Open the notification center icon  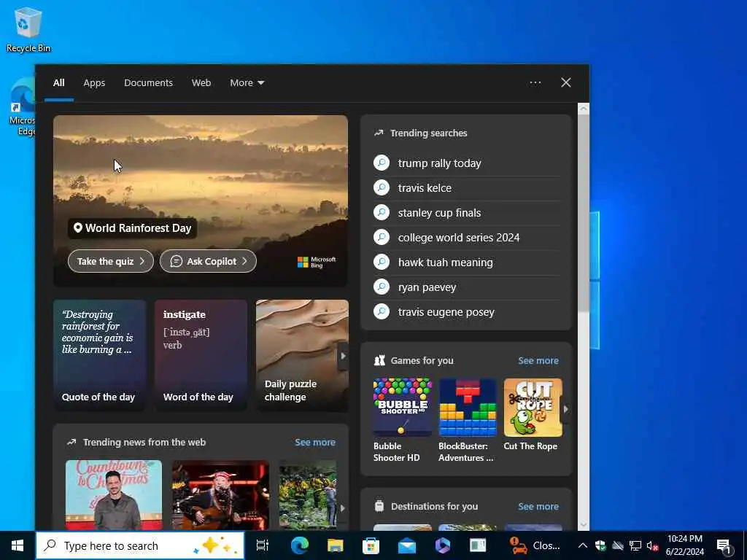(x=724, y=546)
